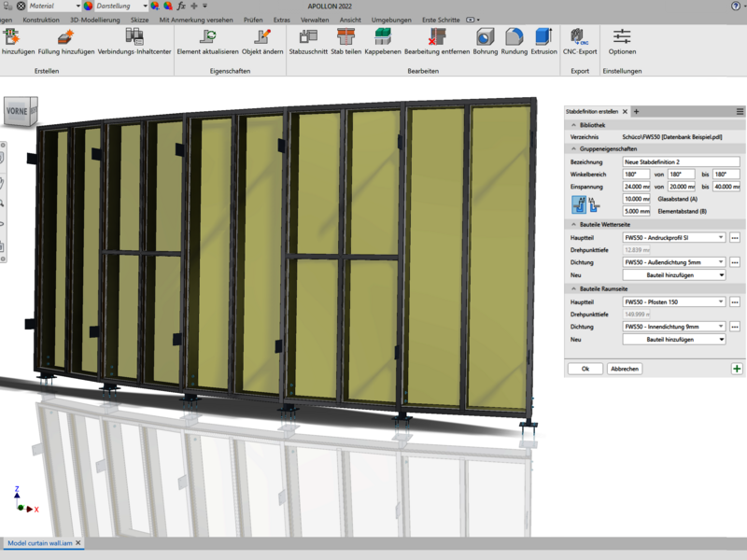Viewport: 747px width, 560px height.
Task: Toggle the second Elementabstand mode icon
Action: (594, 205)
